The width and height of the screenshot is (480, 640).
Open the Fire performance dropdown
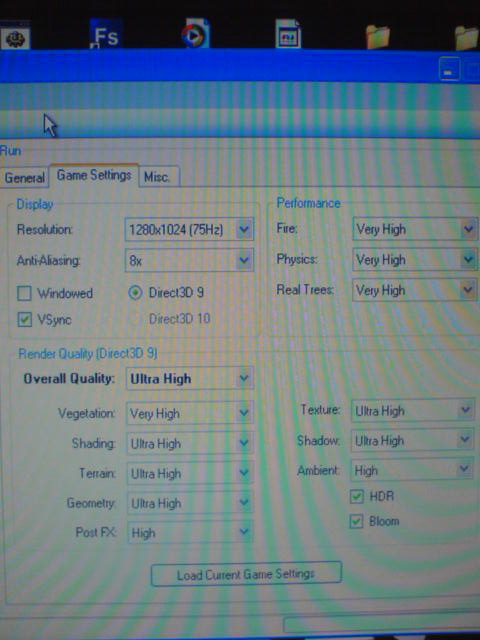[415, 229]
